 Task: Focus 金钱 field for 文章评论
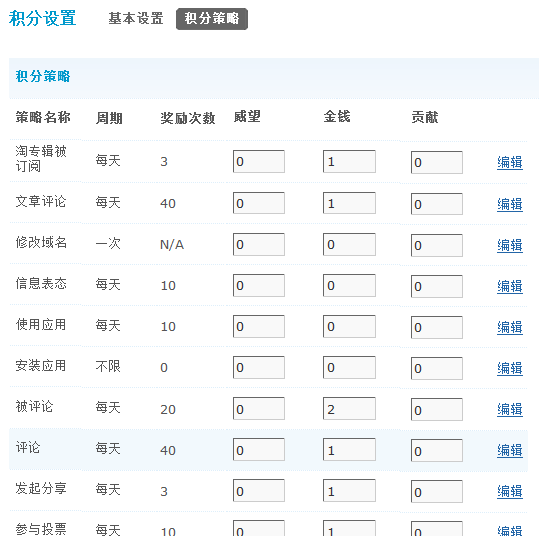point(349,203)
